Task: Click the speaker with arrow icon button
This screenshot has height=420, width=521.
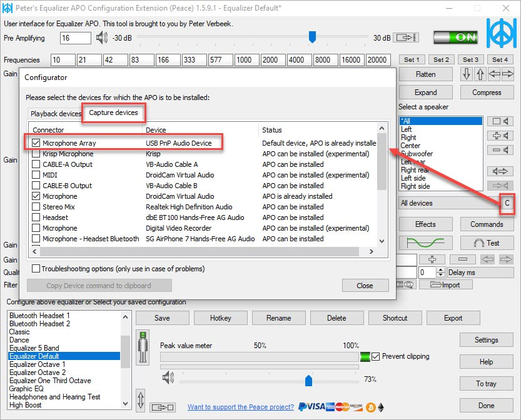Action: (x=500, y=171)
